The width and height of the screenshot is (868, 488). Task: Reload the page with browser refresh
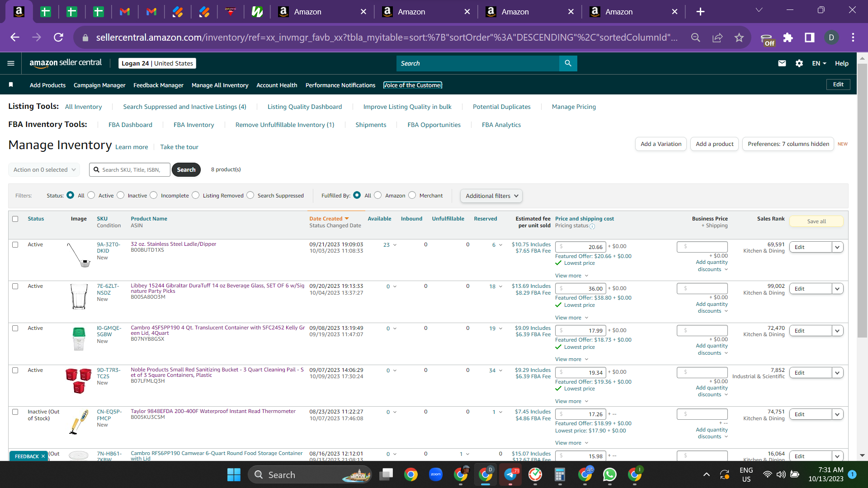click(x=58, y=38)
